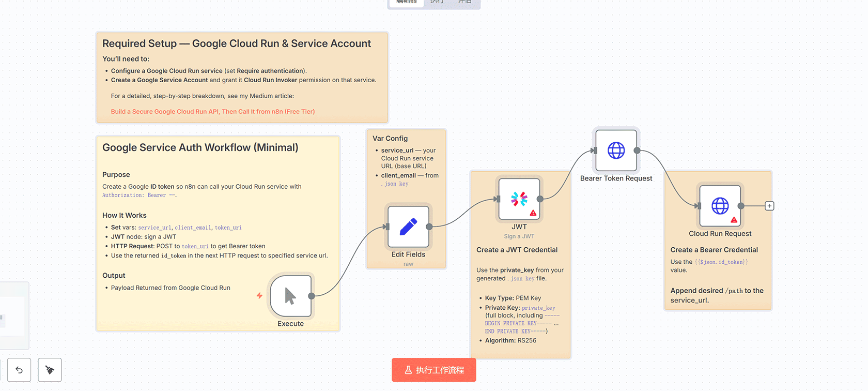Image resolution: width=868 pixels, height=391 pixels.
Task: Click the lightning trigger icon beside Execute
Action: [x=259, y=296]
